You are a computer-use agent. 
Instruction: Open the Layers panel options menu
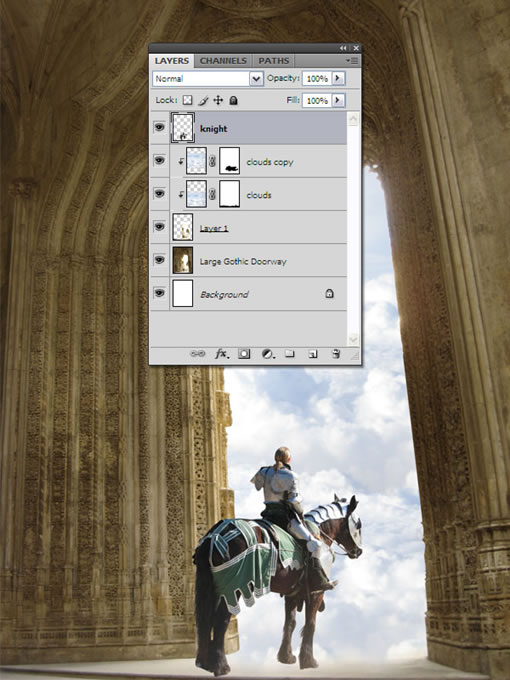point(352,60)
